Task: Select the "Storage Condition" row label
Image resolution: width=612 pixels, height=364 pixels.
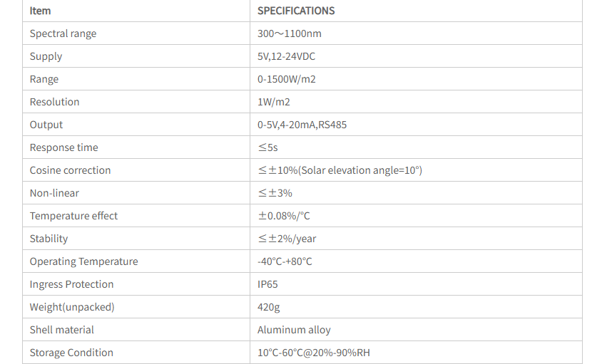Action: click(x=71, y=353)
